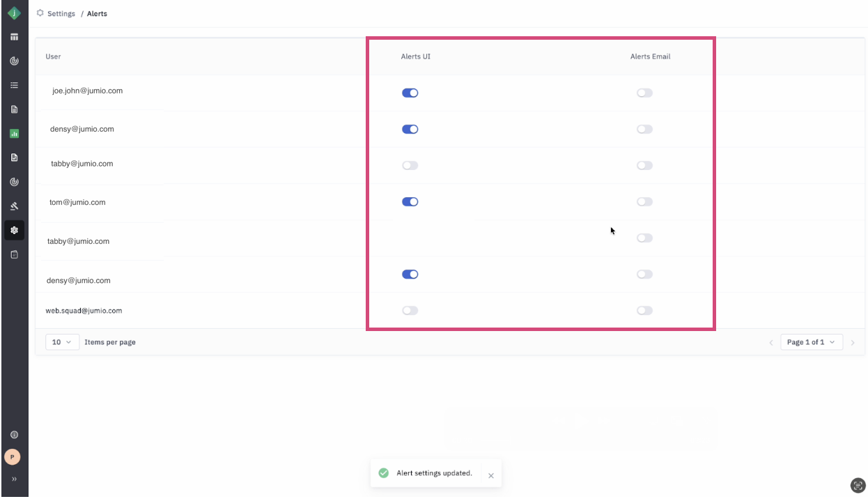Dismiss the Alert settings updated notification
The image size is (868, 499).
click(491, 475)
